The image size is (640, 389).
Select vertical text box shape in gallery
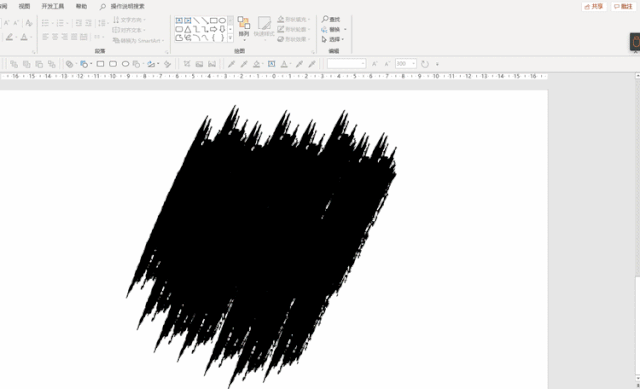tap(187, 20)
